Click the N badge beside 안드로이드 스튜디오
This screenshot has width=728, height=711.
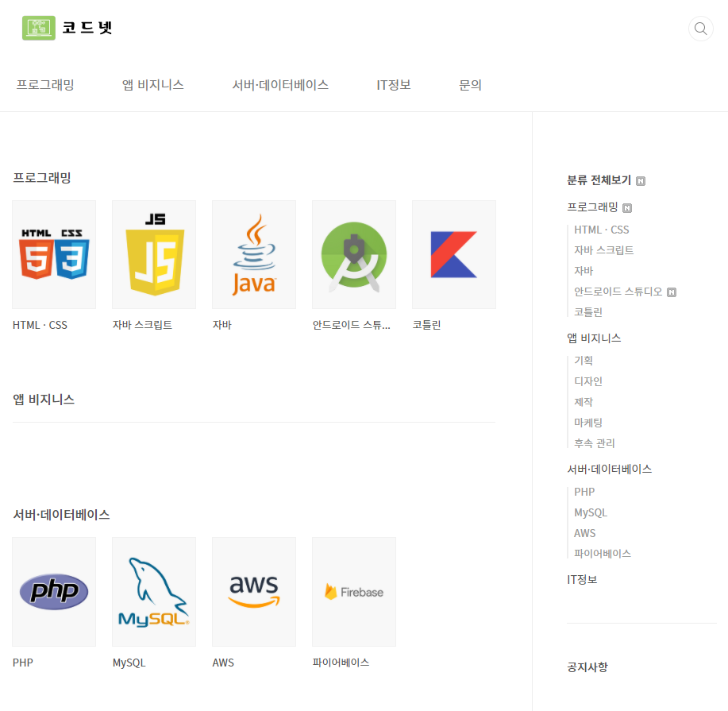pos(672,292)
